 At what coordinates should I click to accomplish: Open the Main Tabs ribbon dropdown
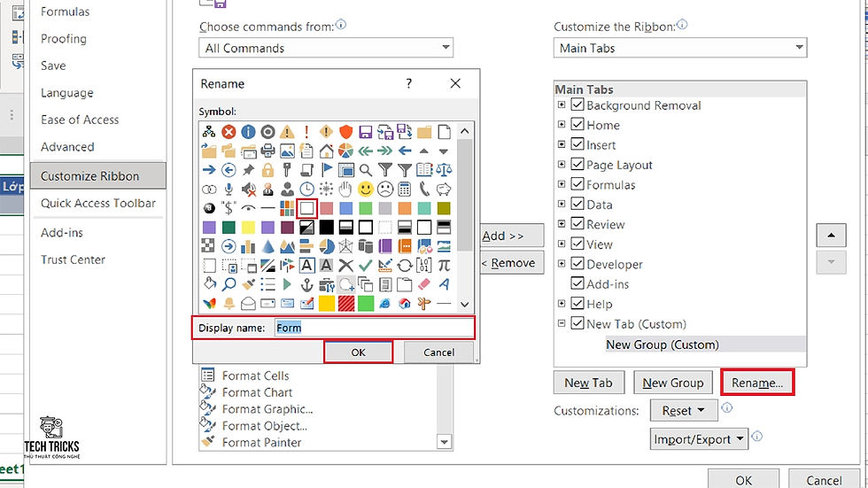coord(680,48)
